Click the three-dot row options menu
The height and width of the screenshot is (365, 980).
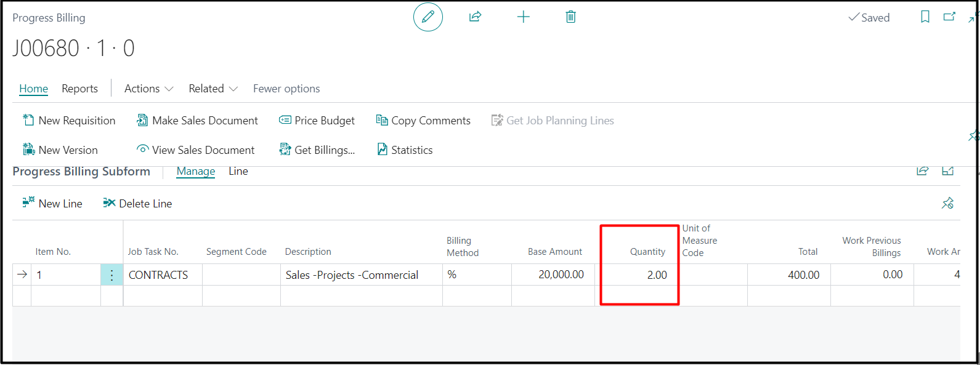[111, 275]
